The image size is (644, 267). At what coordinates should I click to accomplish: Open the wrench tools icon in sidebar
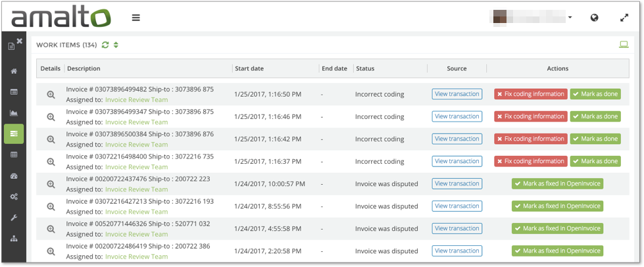13,218
